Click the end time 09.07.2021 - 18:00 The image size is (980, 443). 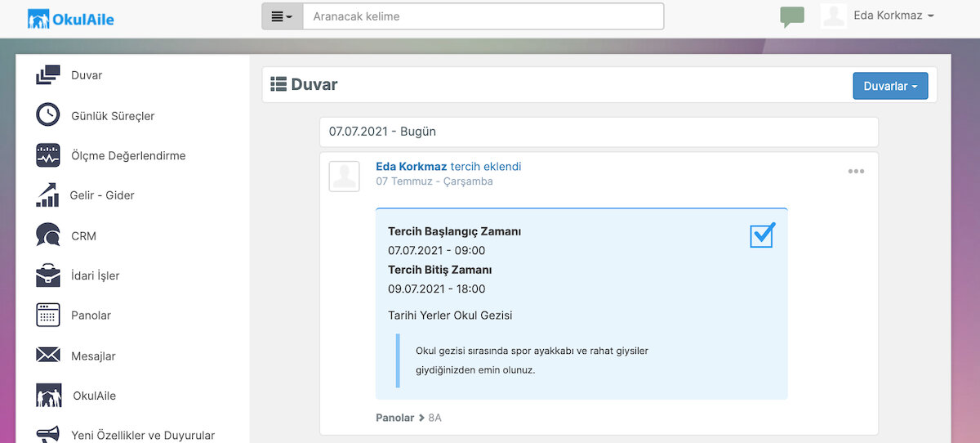pos(437,289)
